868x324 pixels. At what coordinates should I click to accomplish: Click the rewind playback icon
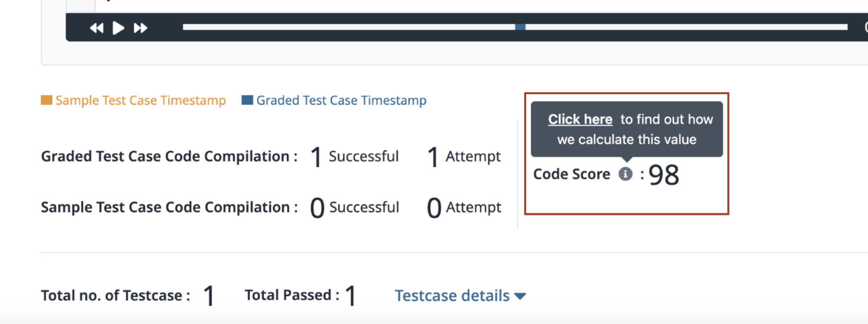[x=97, y=28]
